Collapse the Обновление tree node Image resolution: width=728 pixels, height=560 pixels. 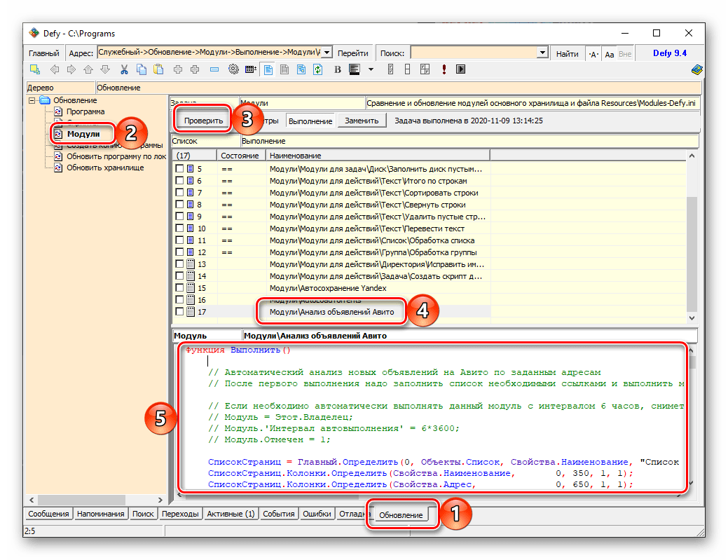tap(32, 100)
